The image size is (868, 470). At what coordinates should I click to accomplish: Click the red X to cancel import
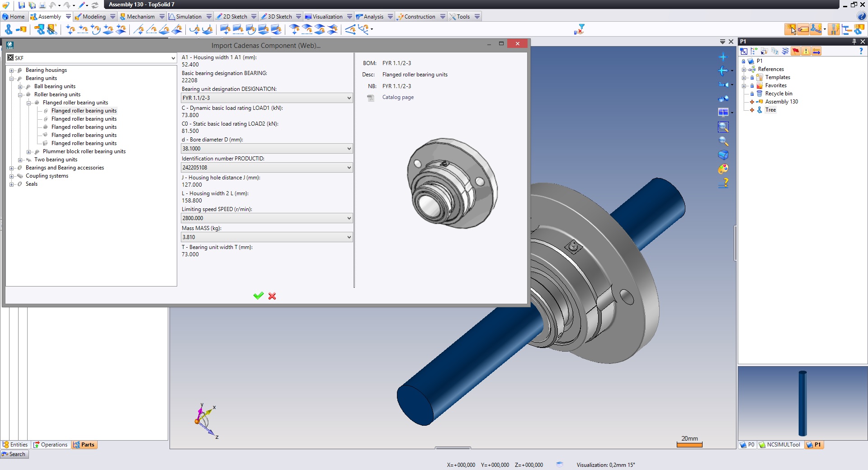point(272,296)
